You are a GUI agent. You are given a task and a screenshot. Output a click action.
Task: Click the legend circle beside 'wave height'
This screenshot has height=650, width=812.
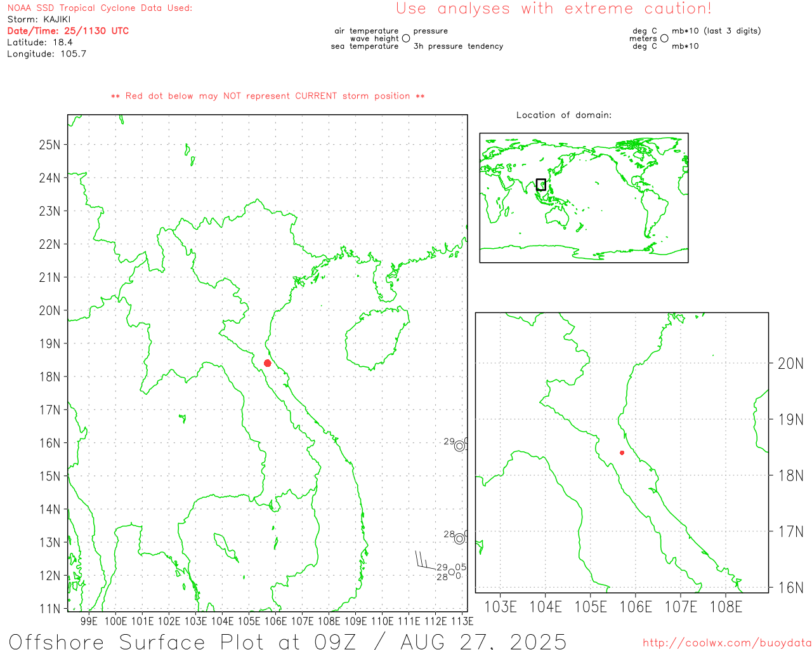[406, 38]
